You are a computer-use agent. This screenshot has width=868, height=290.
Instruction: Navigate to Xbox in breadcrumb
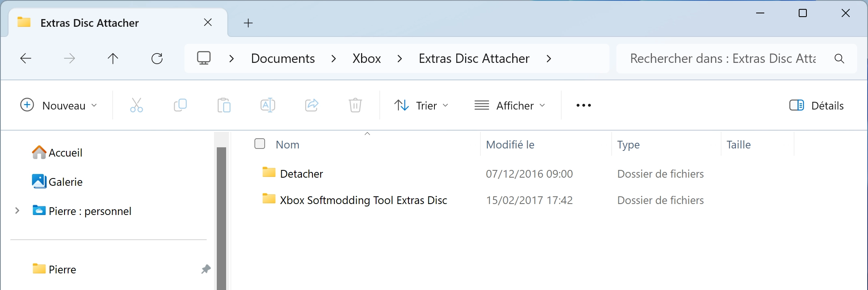pos(367,58)
